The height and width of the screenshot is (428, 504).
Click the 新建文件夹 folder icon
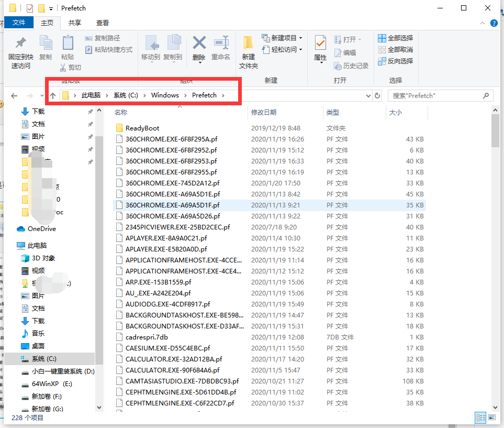[x=249, y=43]
